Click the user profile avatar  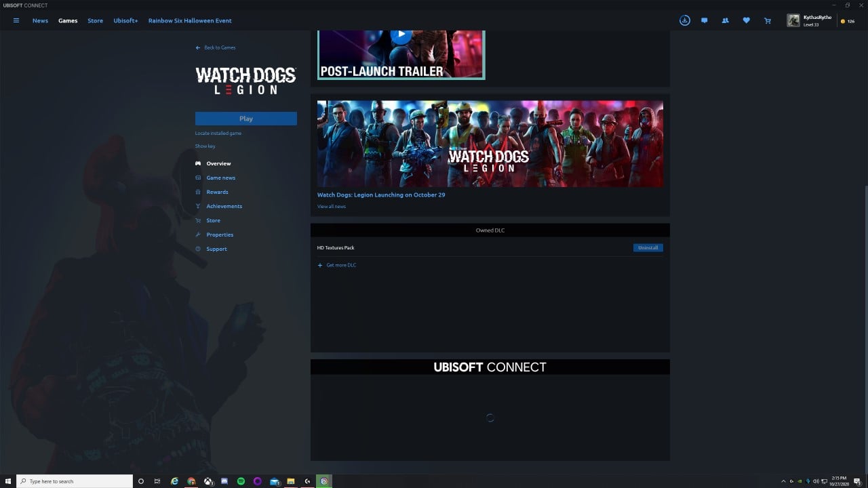(x=793, y=20)
